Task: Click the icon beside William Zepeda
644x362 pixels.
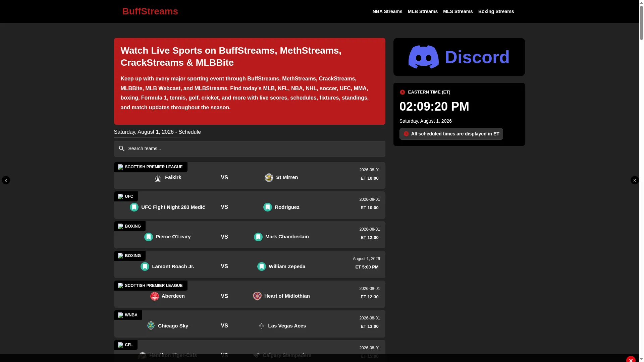Action: [262, 266]
